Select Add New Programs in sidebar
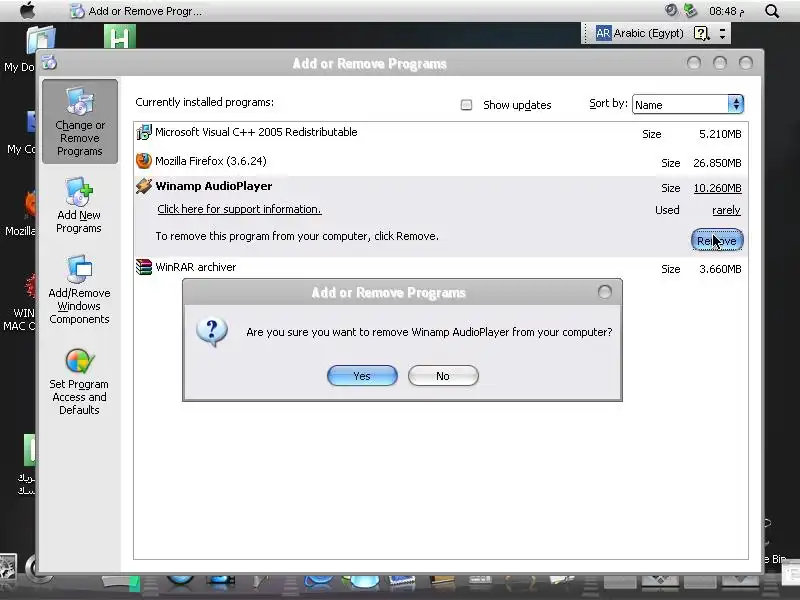 (79, 205)
